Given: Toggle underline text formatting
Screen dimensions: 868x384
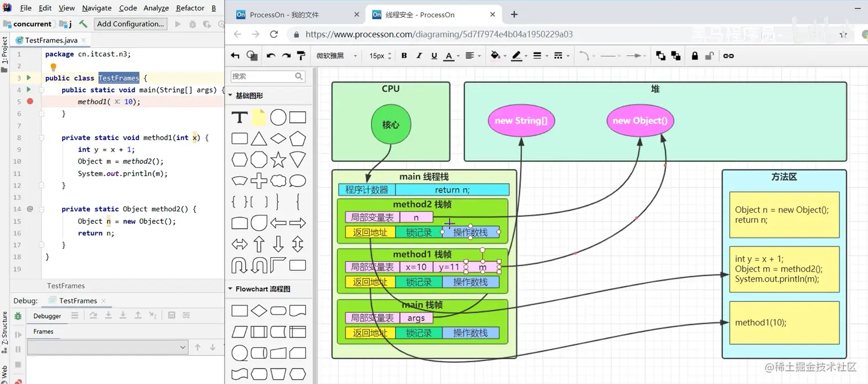Looking at the screenshot, I should click(x=434, y=56).
